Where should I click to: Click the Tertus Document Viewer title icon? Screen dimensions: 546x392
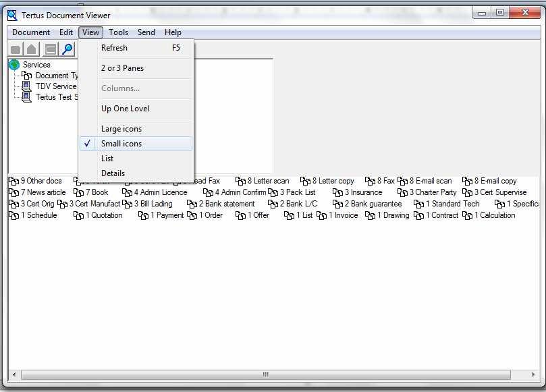pyautogui.click(x=12, y=16)
